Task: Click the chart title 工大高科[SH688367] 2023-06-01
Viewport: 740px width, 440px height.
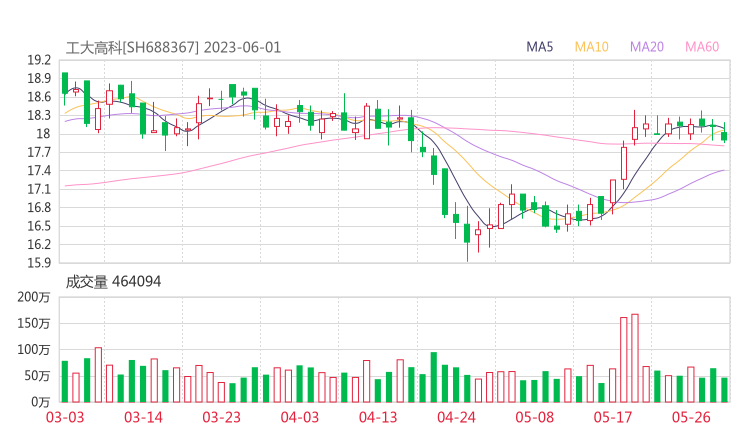Action: tap(173, 48)
